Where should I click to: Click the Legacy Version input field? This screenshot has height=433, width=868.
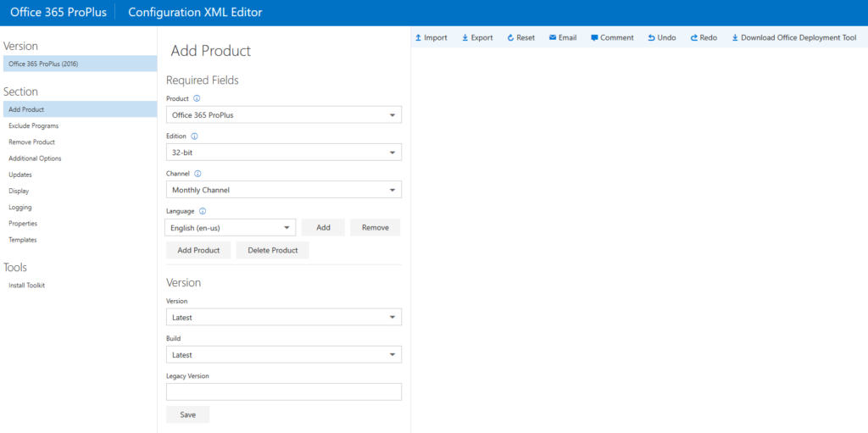tap(284, 392)
